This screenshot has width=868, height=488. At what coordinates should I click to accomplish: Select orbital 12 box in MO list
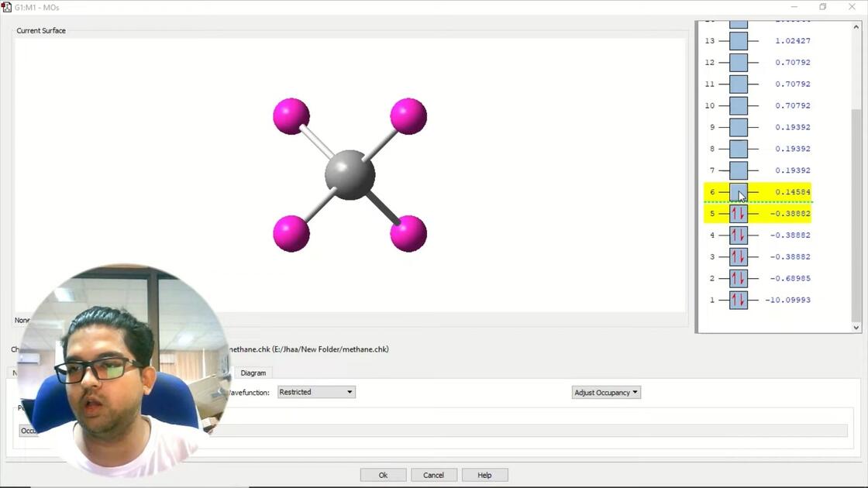739,63
